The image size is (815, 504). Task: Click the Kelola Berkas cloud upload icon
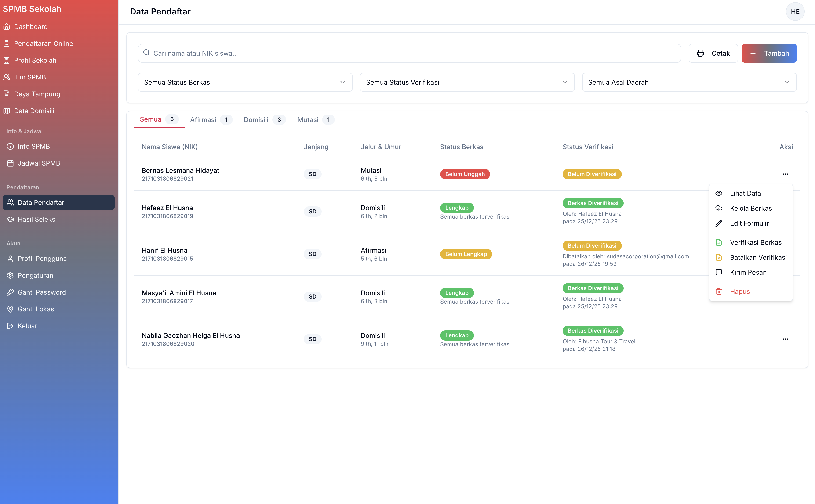click(719, 208)
